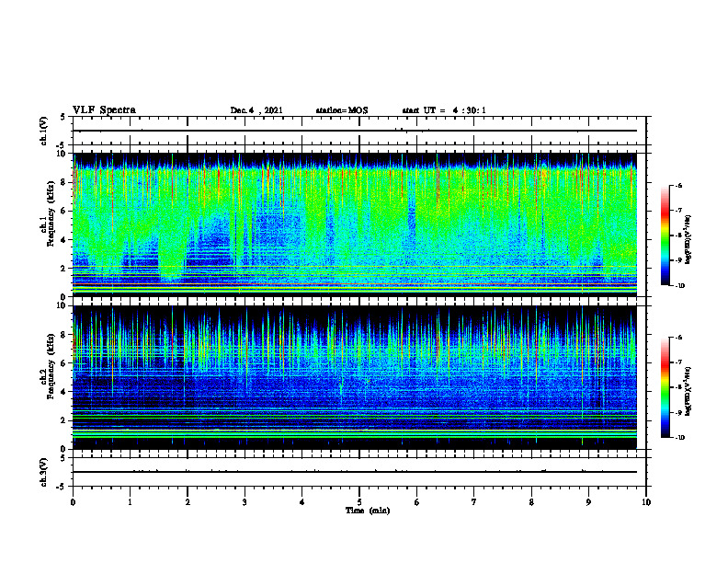Click time axis tick label '7'
The width and height of the screenshot is (728, 563).
(x=474, y=502)
